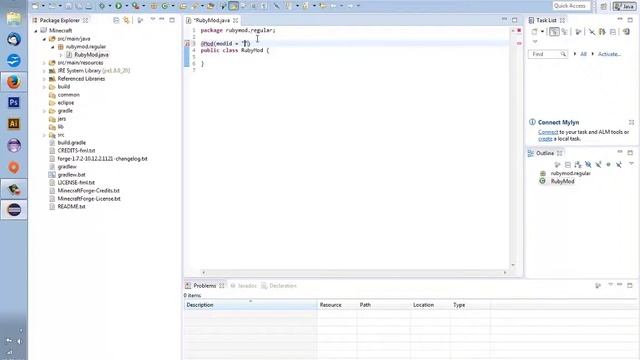Click the Open Perspective icon
Viewport: 640px width, 360px height.
[604, 6]
